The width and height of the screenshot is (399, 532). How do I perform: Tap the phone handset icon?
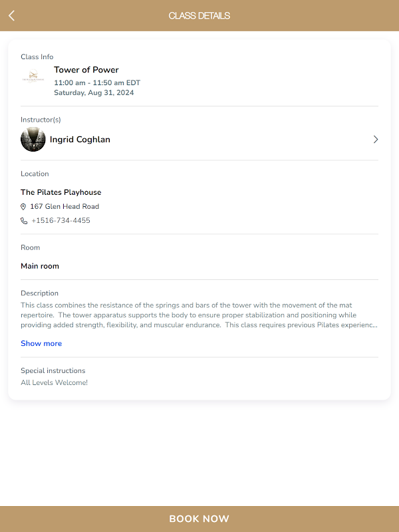pyautogui.click(x=24, y=221)
